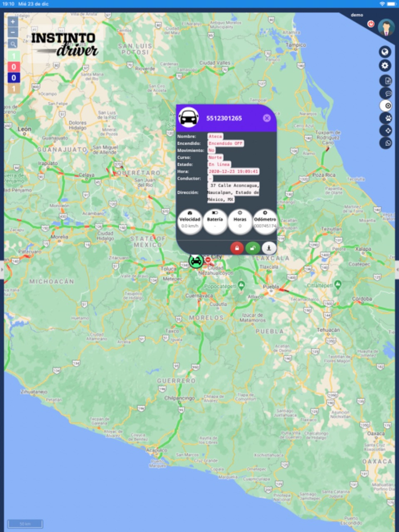Click the 'demo' username label
399x532 pixels.
coord(357,15)
